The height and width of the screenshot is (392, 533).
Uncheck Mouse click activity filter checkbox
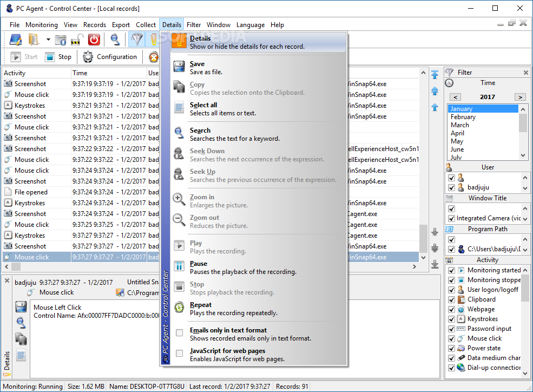tap(451, 338)
